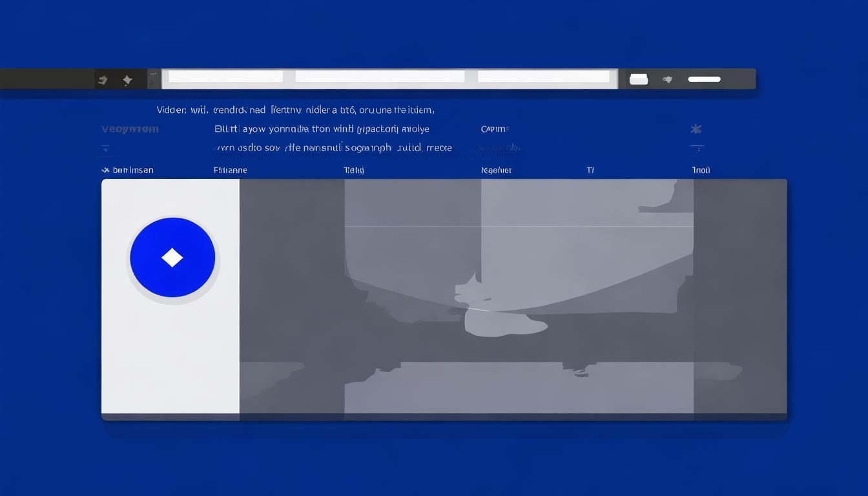Screen dimensions: 868x496
Task: Select the "Tidiq" column header
Action: [354, 170]
